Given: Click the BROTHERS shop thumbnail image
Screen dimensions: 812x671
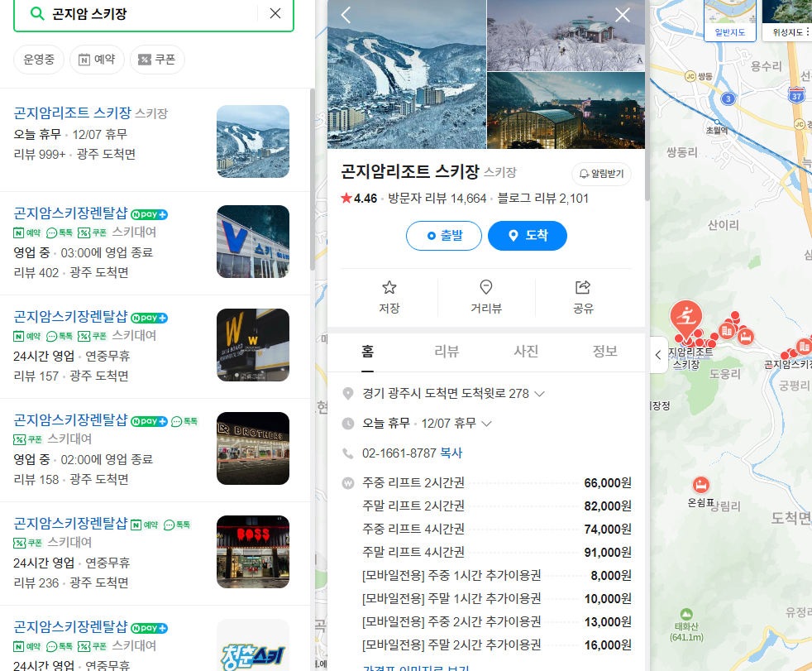Looking at the screenshot, I should (253, 448).
